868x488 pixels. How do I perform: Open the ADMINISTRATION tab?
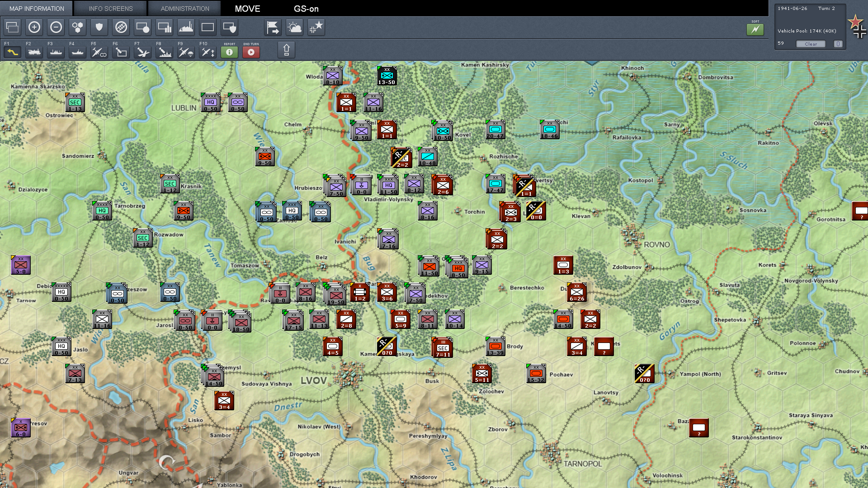[185, 9]
